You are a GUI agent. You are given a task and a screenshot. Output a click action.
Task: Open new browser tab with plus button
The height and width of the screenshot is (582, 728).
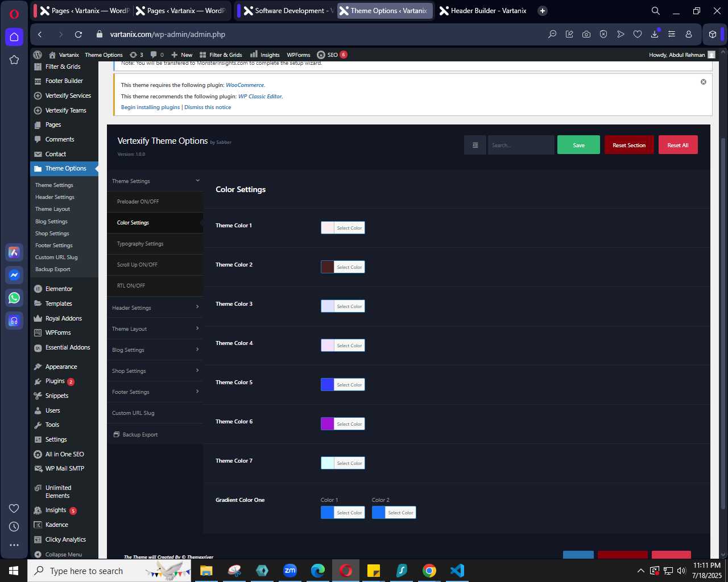543,11
